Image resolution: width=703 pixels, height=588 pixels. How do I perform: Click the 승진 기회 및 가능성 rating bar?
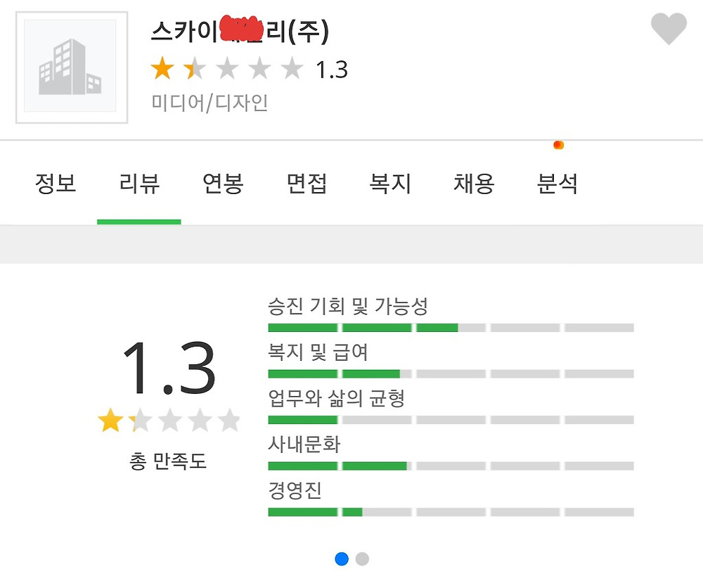[x=451, y=328]
